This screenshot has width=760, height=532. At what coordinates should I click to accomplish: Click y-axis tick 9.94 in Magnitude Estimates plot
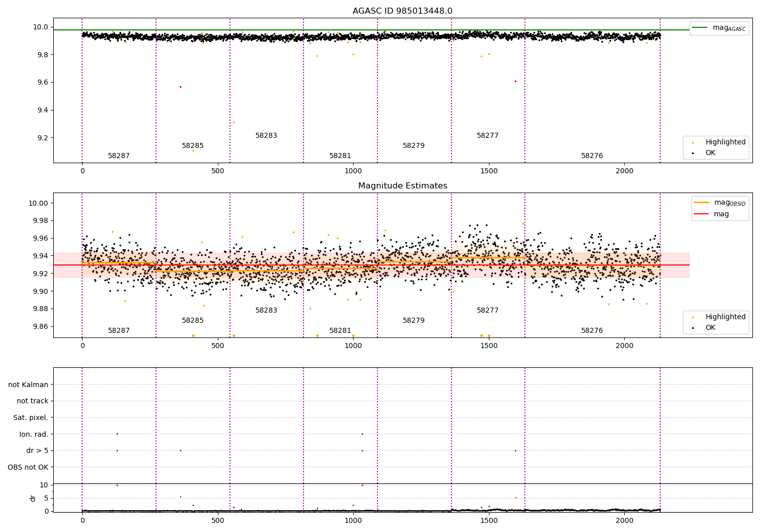click(40, 256)
